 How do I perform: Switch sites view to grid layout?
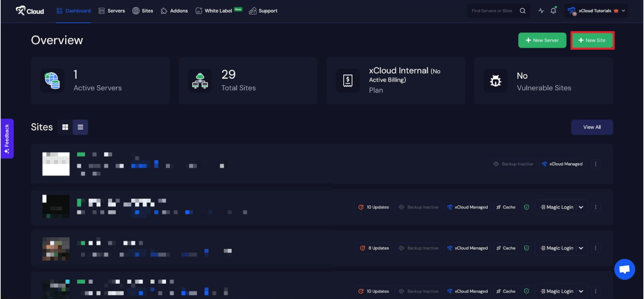tap(65, 127)
